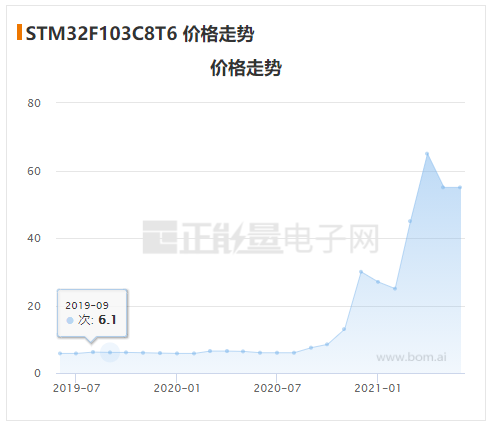Click the '80' y-axis label
This screenshot has width=490, height=426.
[x=34, y=103]
